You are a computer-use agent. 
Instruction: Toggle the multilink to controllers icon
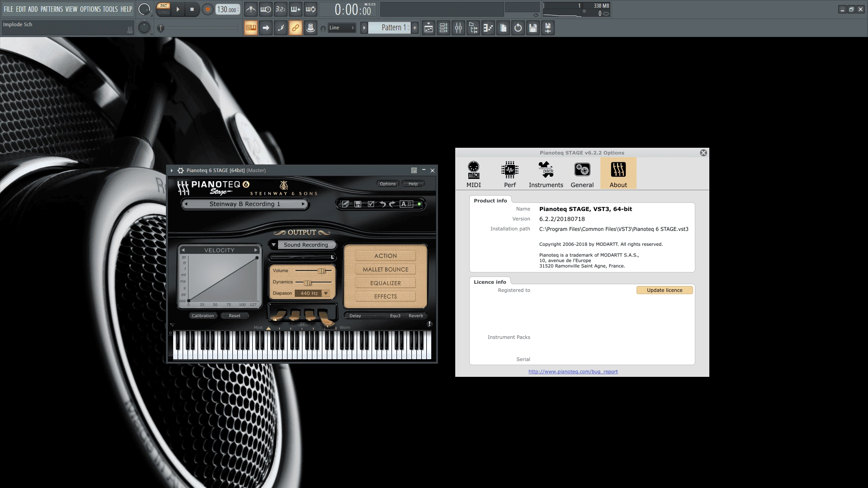point(295,28)
